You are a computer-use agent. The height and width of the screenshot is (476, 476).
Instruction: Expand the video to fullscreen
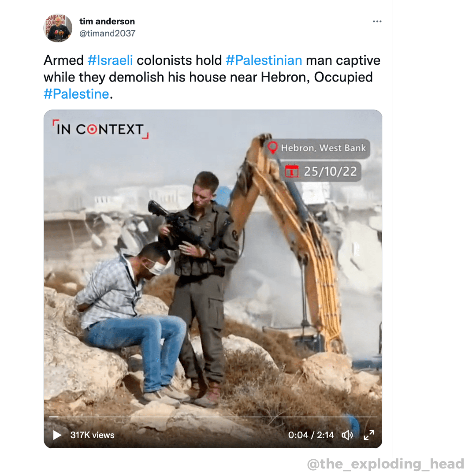(x=369, y=435)
